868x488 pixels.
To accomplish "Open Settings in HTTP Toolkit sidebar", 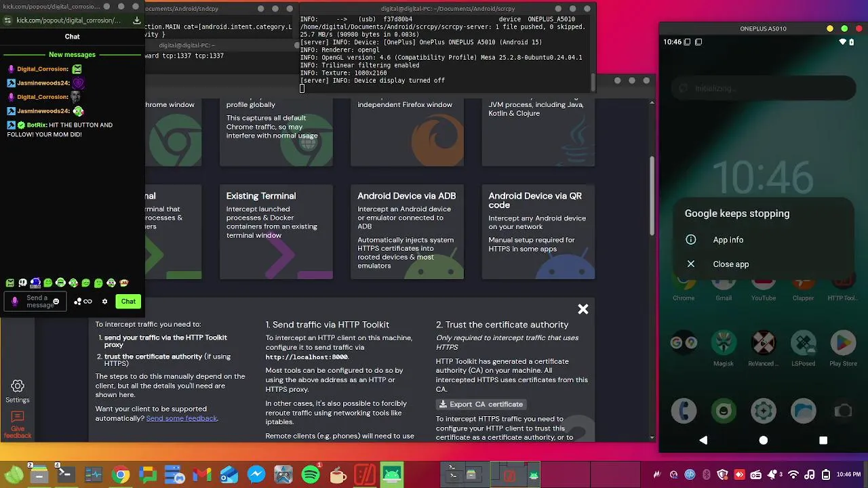I will pos(18,391).
